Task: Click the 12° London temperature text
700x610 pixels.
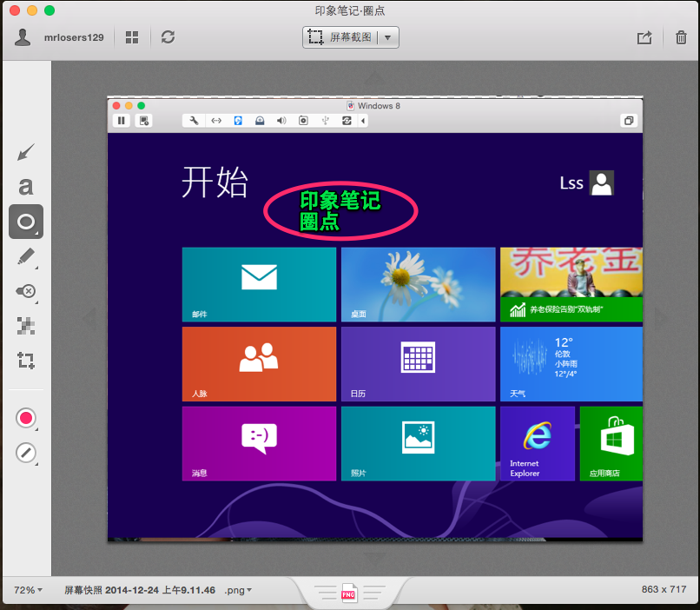Action: pos(564,342)
